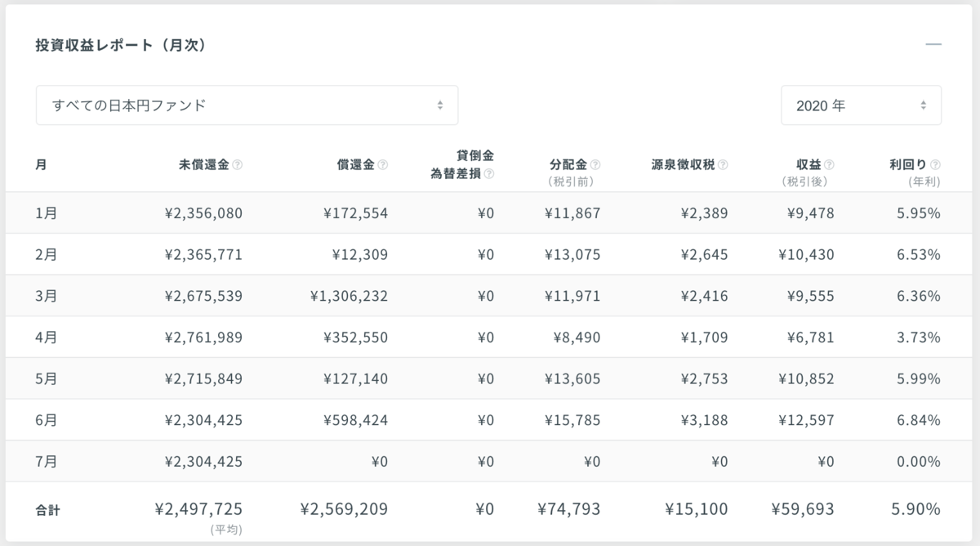
Task: Click the help icon beside 償還金
Action: pos(383,164)
